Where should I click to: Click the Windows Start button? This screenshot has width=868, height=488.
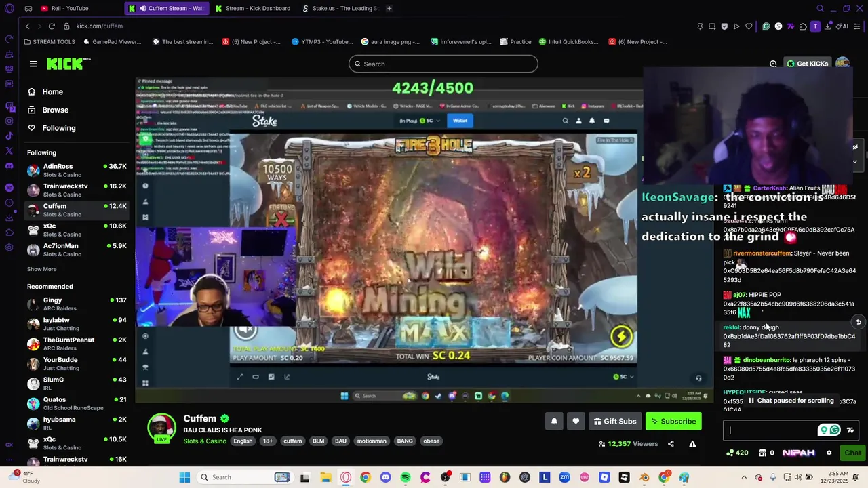[184, 477]
